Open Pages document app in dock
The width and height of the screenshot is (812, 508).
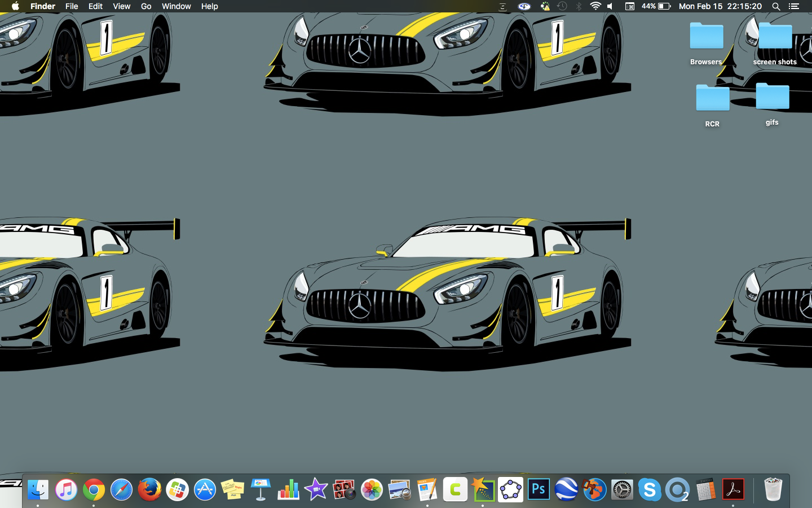coord(427,489)
